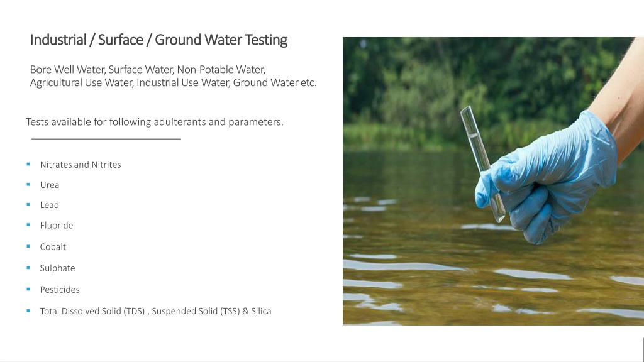Image resolution: width=644 pixels, height=362 pixels.
Task: Click the blue bullet beside Urea
Action: (x=28, y=184)
